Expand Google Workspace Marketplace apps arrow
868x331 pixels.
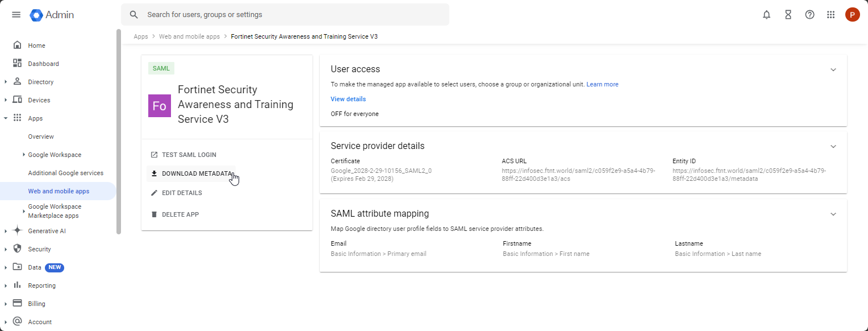(24, 211)
